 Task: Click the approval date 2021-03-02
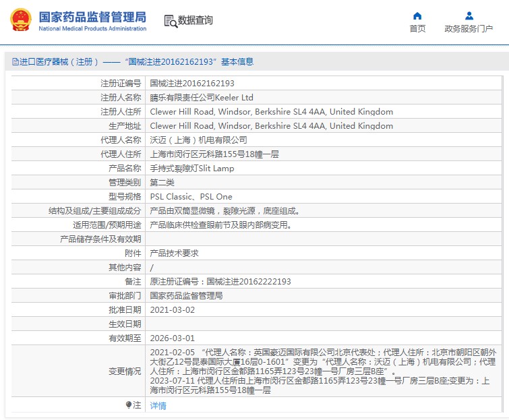coord(172,310)
